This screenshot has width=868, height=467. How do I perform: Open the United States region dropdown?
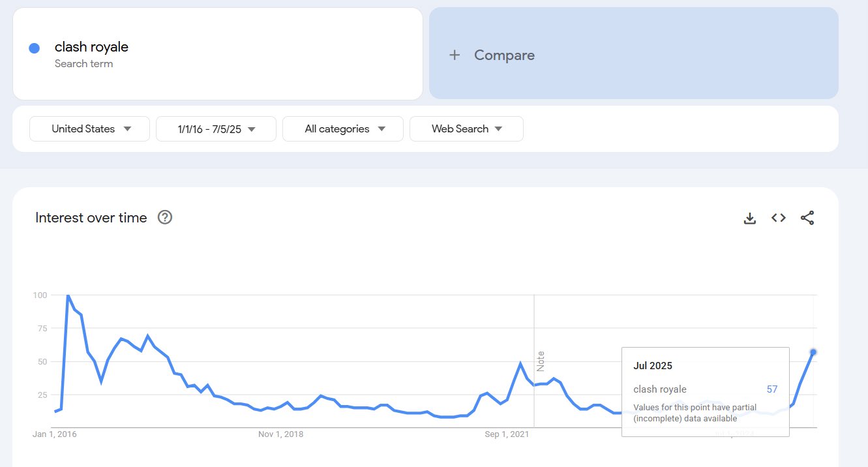(x=90, y=128)
